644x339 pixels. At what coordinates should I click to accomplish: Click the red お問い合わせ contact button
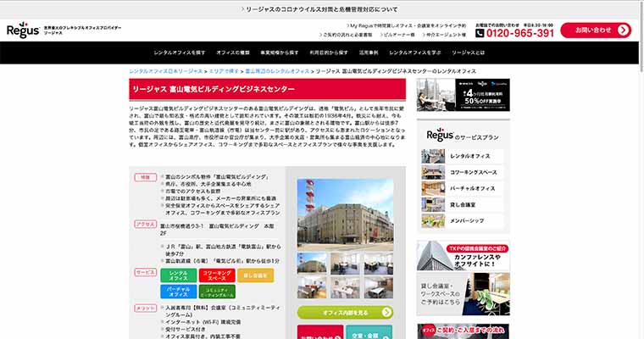595,30
